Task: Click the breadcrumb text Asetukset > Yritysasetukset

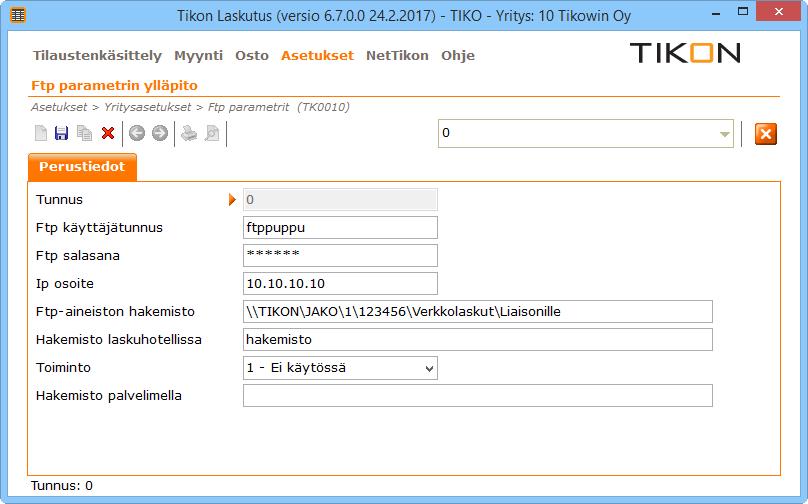Action: [111, 107]
